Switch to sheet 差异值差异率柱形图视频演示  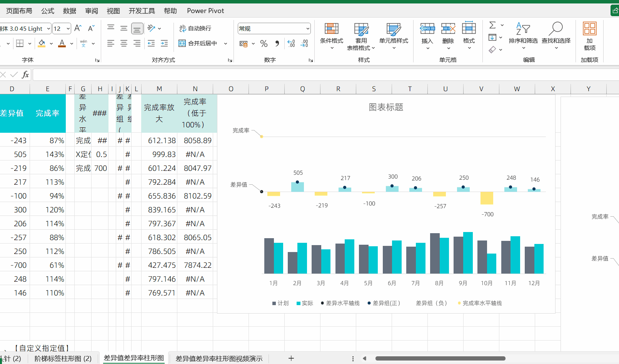[219, 359]
